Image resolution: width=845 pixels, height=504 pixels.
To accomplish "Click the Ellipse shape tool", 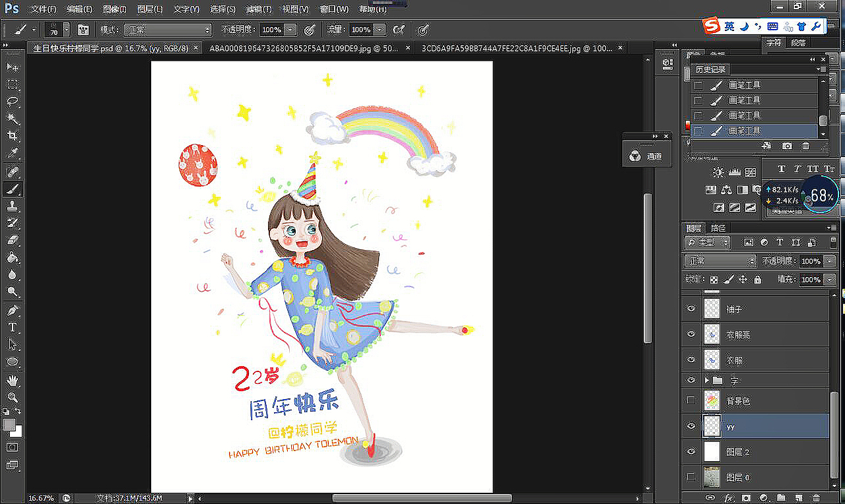I will point(13,362).
